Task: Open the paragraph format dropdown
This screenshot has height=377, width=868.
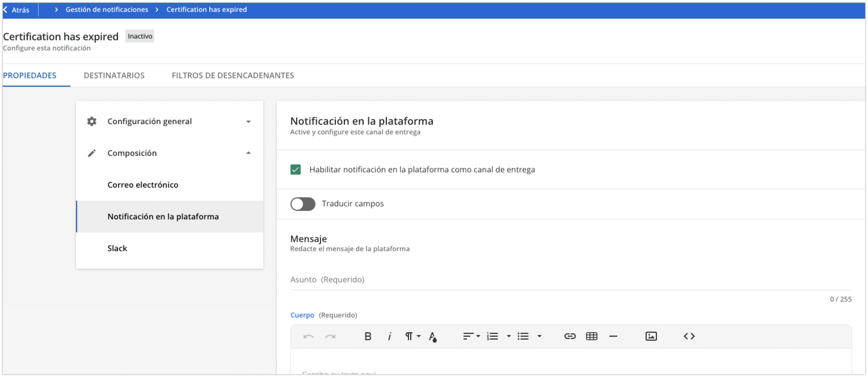Action: tap(412, 336)
